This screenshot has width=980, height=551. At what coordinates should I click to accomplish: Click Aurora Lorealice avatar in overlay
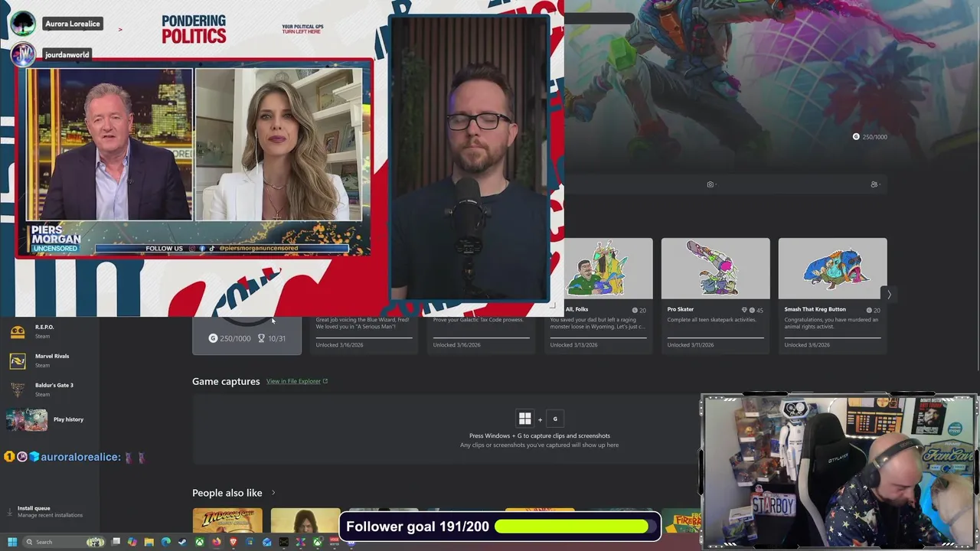tap(23, 23)
